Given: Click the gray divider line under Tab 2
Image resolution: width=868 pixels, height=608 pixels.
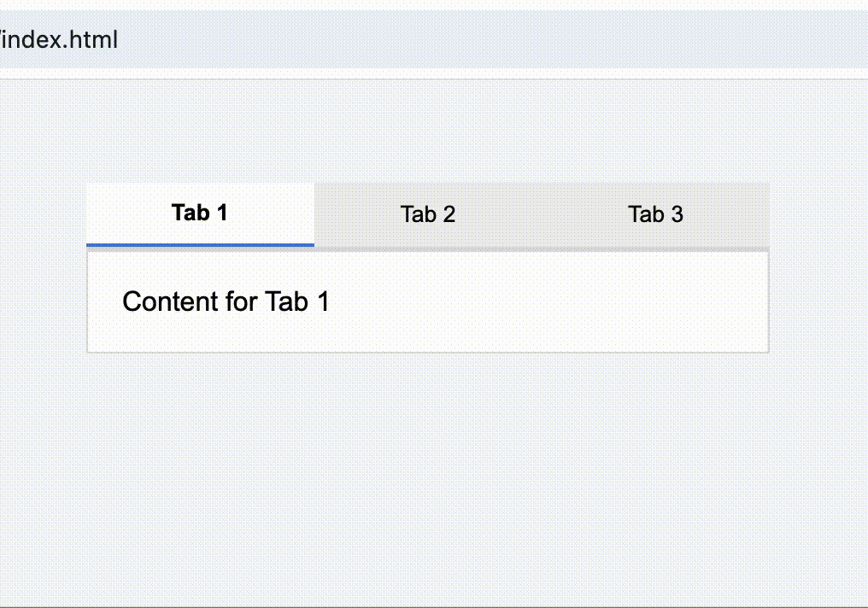Looking at the screenshot, I should pos(428,249).
